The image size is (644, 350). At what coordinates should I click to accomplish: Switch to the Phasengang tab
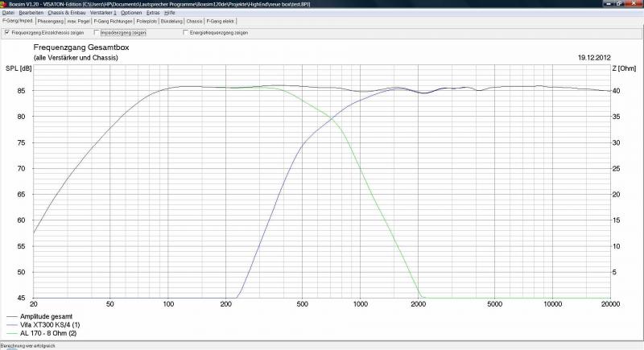pos(50,21)
